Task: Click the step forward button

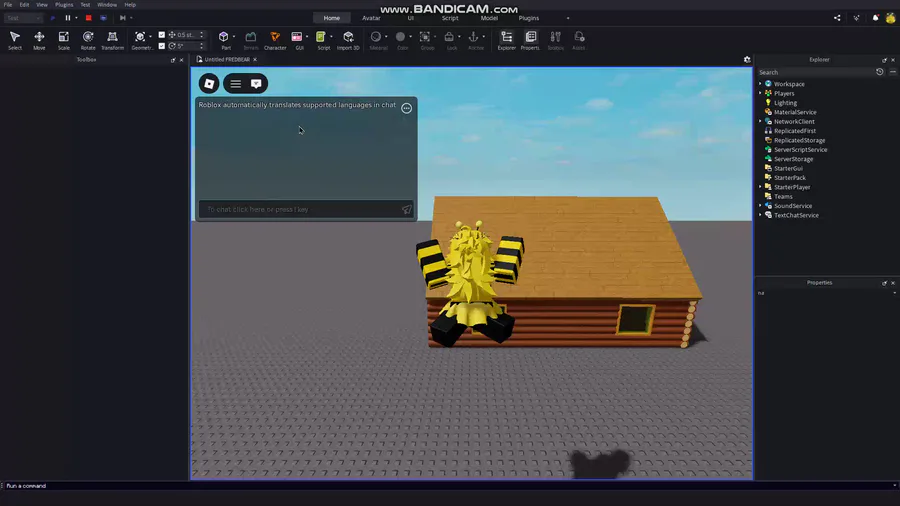Action: [122, 18]
